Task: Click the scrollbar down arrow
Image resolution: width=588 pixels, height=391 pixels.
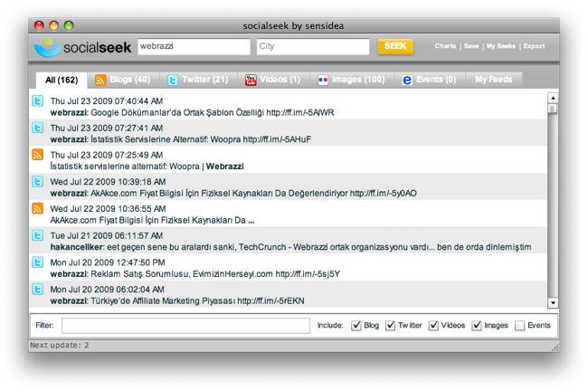Action: pyautogui.click(x=553, y=303)
